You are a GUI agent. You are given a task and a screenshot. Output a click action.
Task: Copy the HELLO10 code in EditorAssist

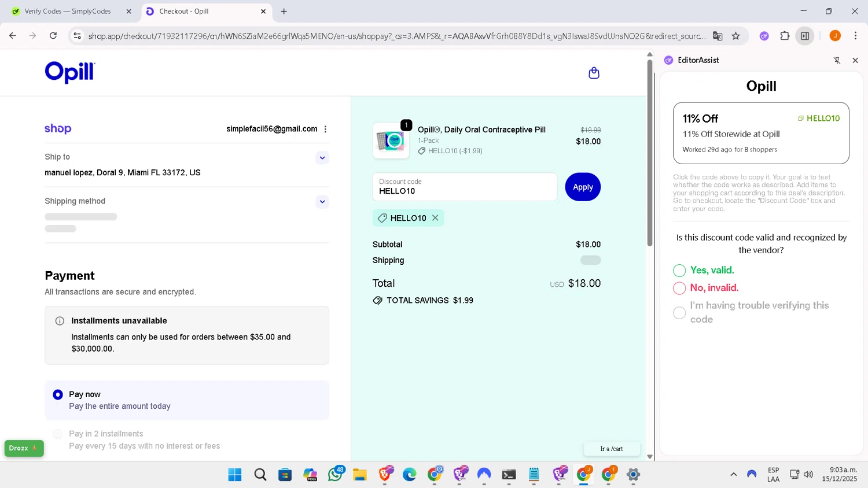[x=819, y=118]
